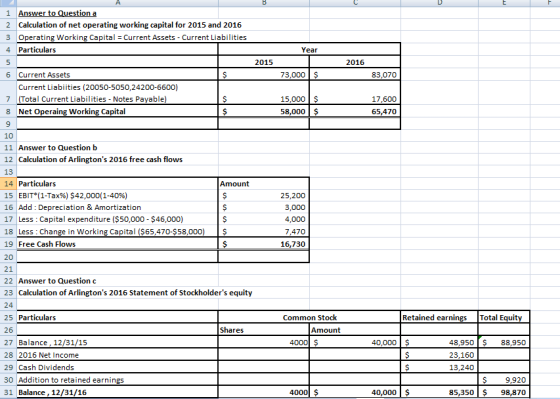Click the 'Total Equity' header cell

(504, 318)
